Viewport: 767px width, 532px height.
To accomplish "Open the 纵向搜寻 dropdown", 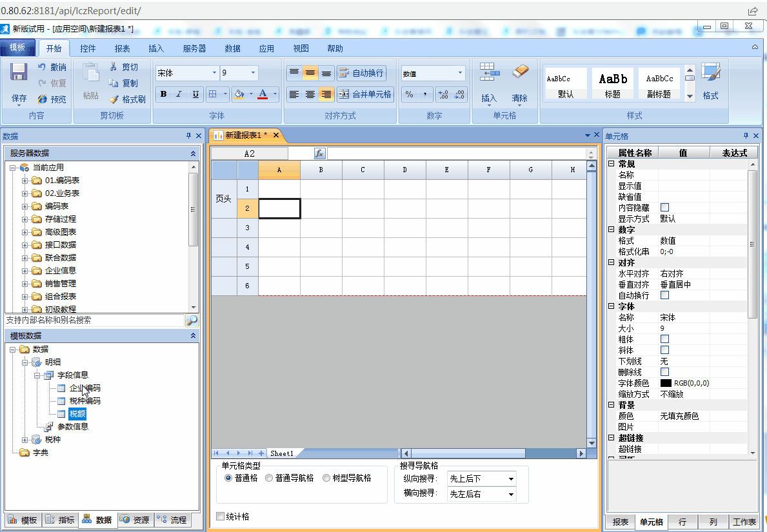I will pos(482,478).
